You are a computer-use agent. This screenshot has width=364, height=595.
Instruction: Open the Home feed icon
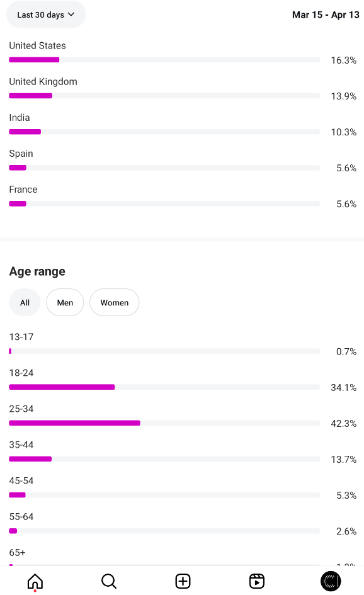pos(35,581)
